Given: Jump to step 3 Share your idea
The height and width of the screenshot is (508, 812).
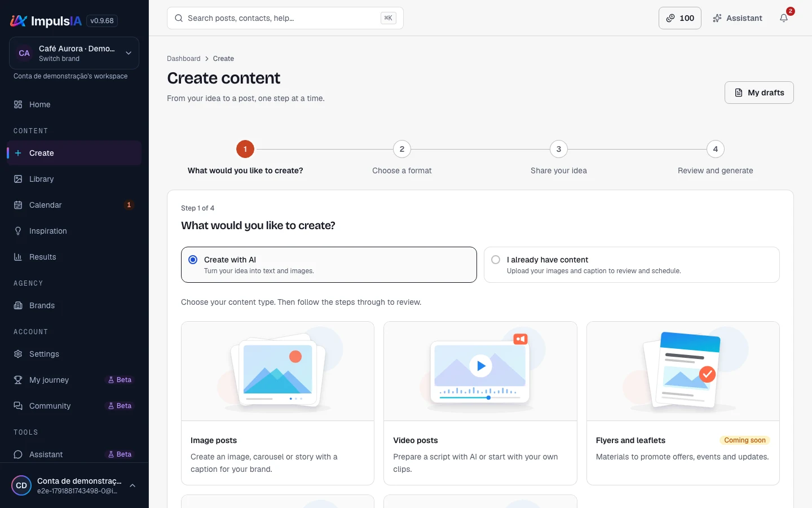Looking at the screenshot, I should (559, 158).
